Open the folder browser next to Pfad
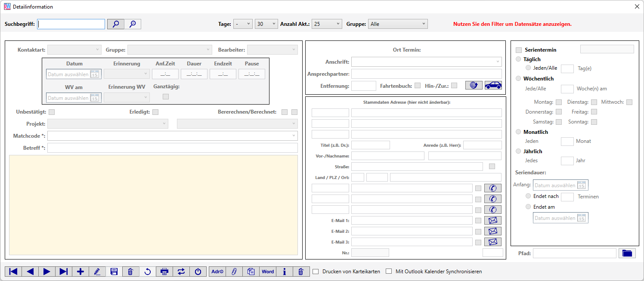 point(627,253)
